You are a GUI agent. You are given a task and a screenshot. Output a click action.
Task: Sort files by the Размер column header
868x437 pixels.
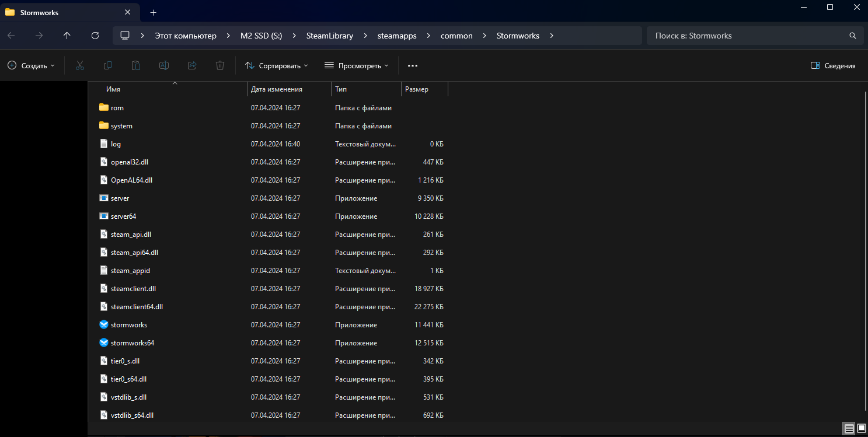click(424, 89)
